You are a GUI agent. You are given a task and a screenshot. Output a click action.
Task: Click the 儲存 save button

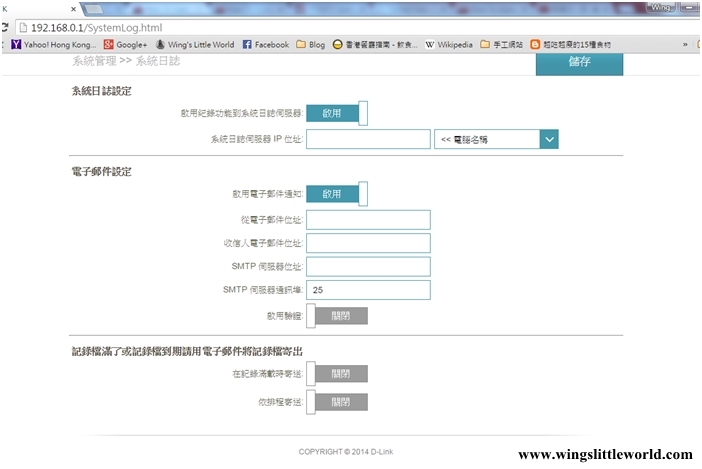coord(579,62)
